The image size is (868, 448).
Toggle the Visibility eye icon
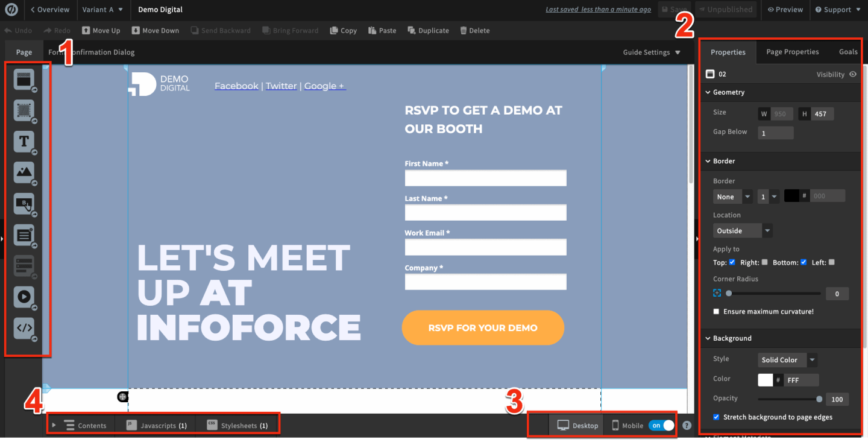pyautogui.click(x=853, y=74)
